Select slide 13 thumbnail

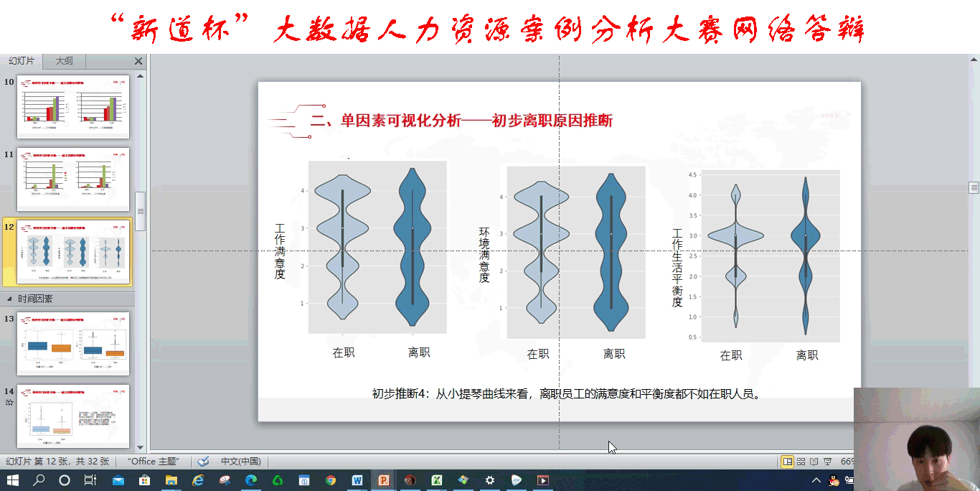73,343
